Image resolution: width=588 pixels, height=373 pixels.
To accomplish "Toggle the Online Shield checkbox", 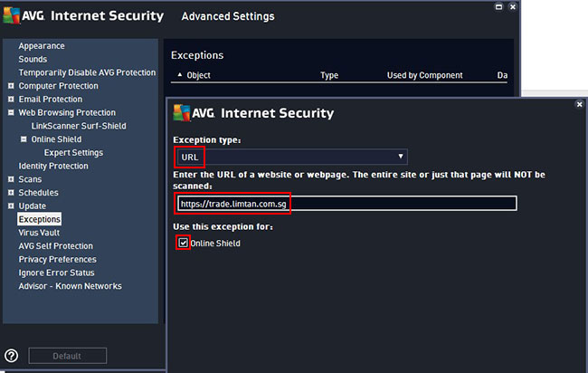I will pyautogui.click(x=183, y=243).
